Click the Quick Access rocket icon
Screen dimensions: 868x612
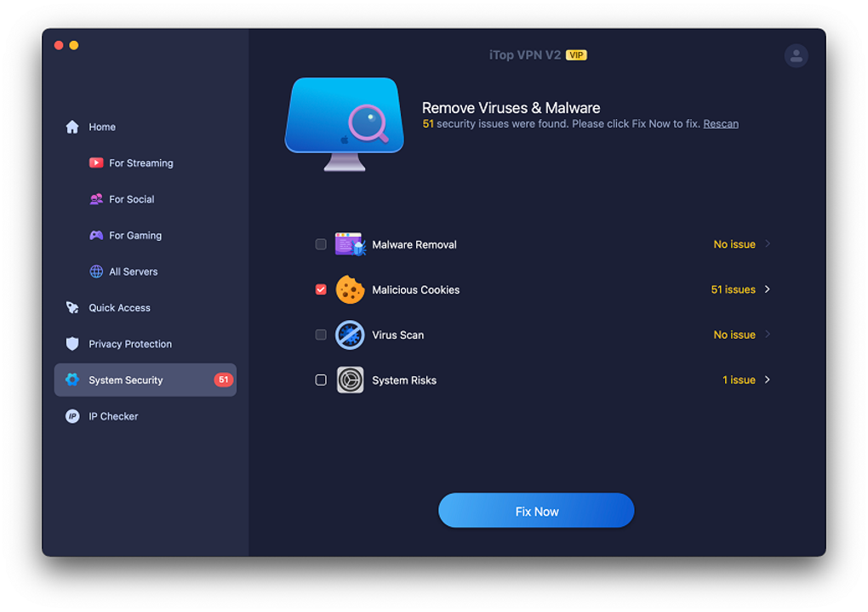72,307
